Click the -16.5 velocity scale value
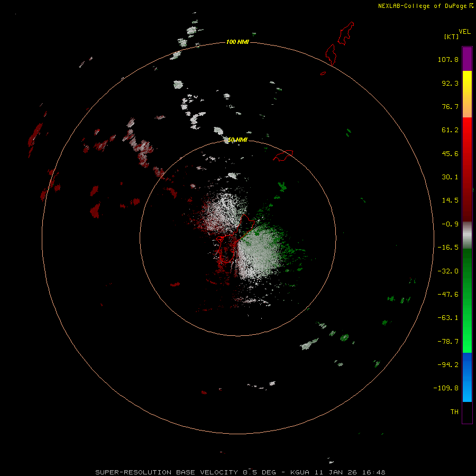Viewport: 476px width, 476px height. (x=448, y=248)
